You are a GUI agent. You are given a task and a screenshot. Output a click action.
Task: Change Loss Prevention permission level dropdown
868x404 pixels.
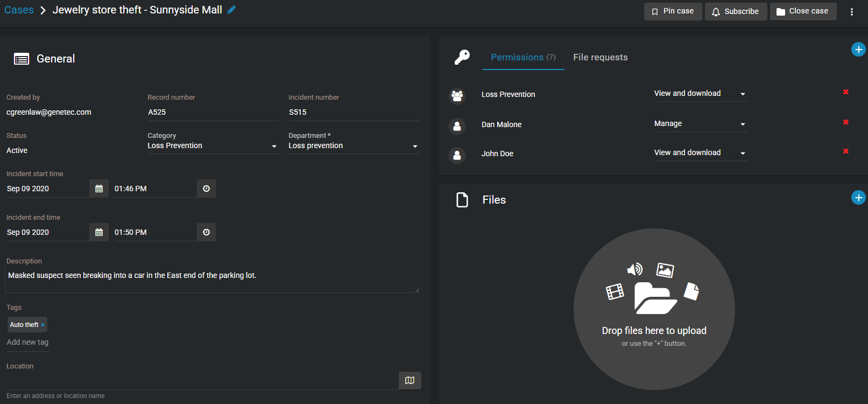(x=701, y=94)
